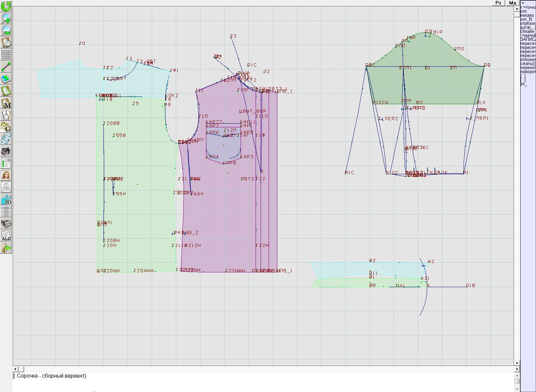
Task: Select 'лекало' in the command list
Action: pos(527,15)
